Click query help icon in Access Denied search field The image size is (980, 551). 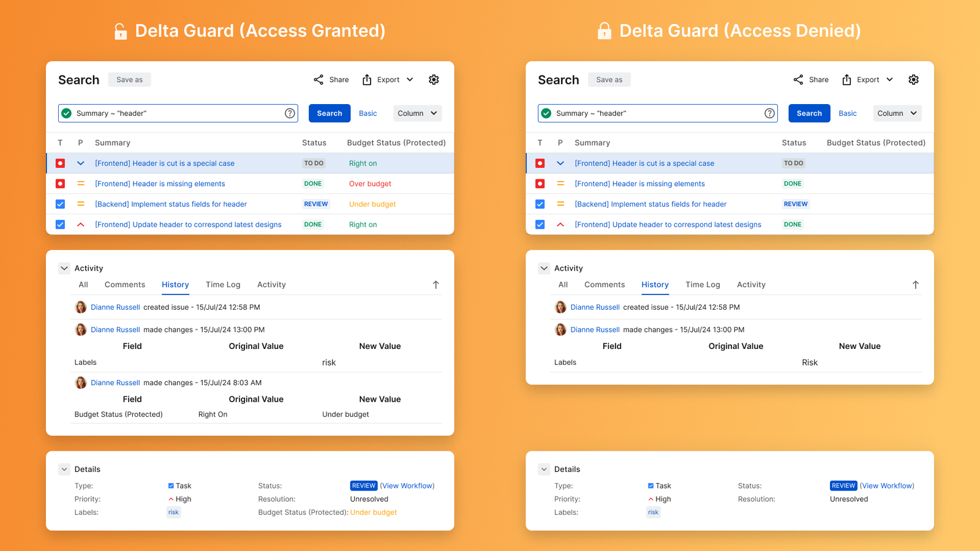click(769, 113)
